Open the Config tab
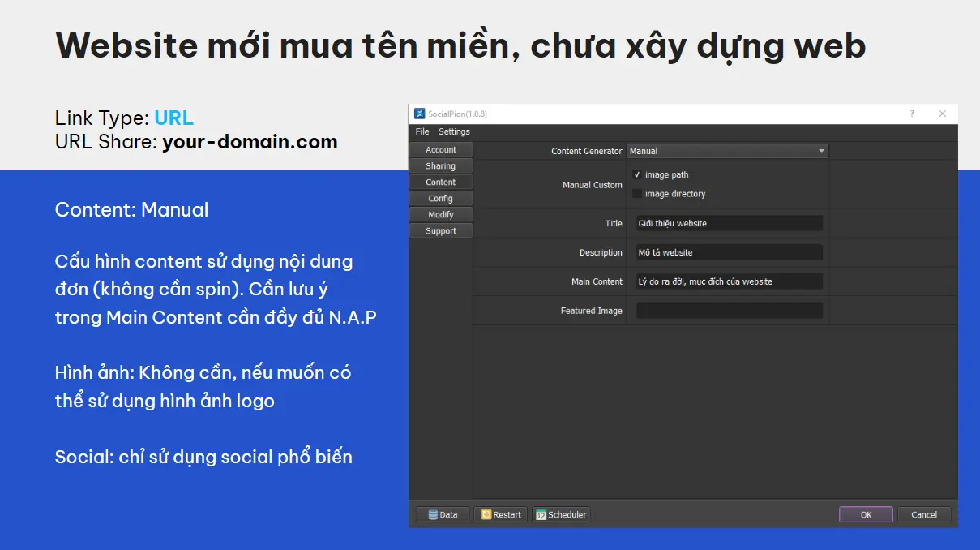The width and height of the screenshot is (980, 550). (x=441, y=198)
